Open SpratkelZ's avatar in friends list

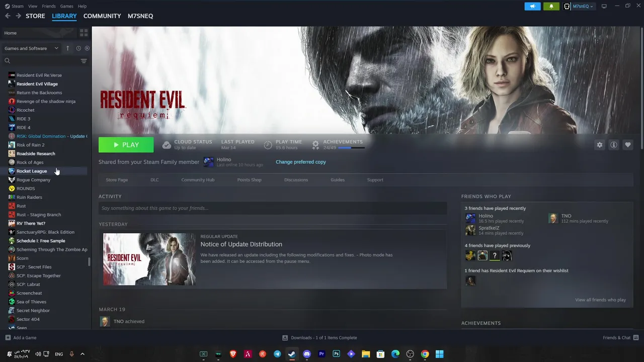tap(470, 230)
